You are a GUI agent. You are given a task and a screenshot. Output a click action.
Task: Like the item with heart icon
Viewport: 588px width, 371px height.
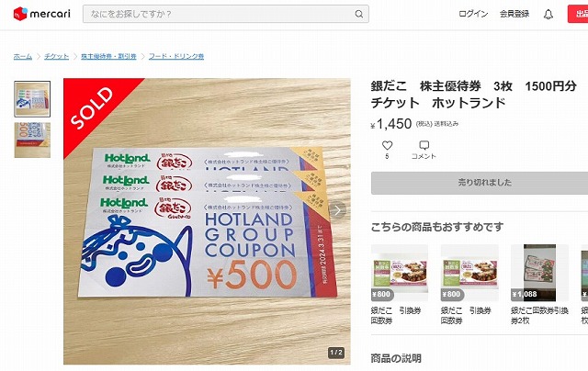coord(387,145)
